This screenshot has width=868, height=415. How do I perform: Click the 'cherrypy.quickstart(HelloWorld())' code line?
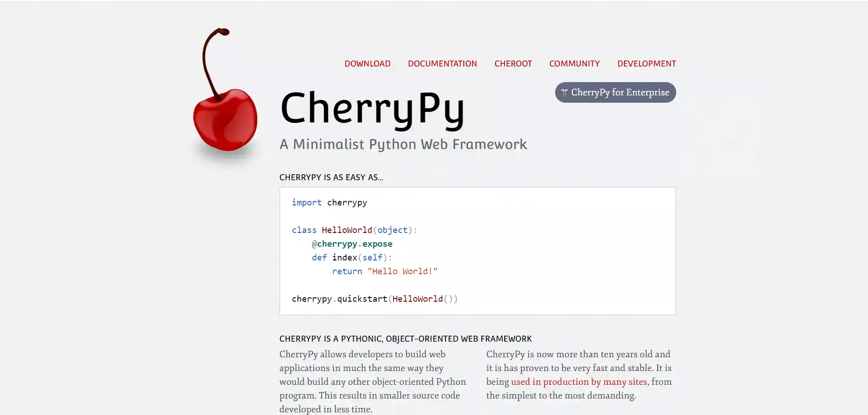375,299
